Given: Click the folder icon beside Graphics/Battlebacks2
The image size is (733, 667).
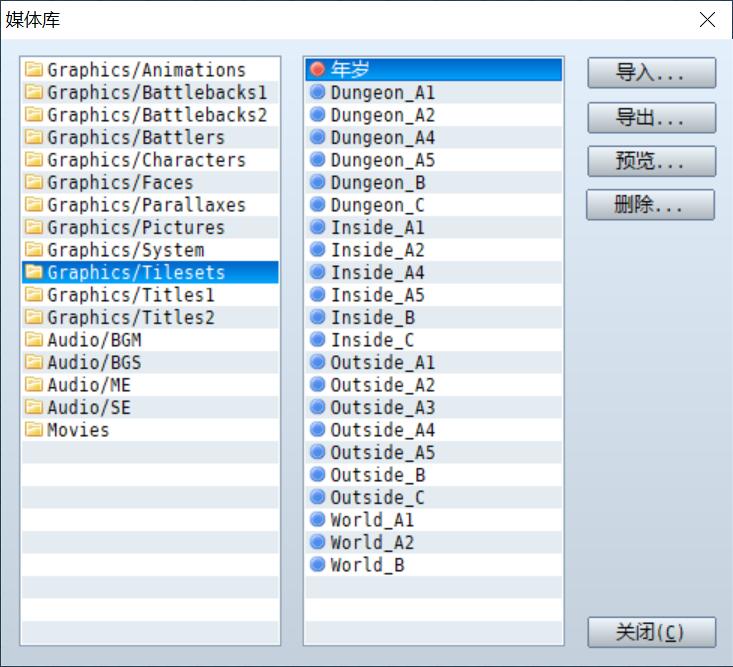Looking at the screenshot, I should [x=34, y=115].
